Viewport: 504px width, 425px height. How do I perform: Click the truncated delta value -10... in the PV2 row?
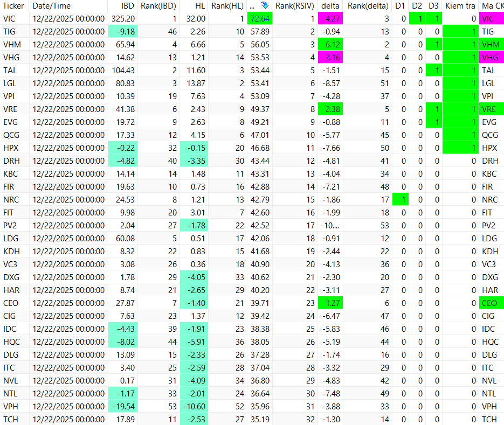[330, 226]
